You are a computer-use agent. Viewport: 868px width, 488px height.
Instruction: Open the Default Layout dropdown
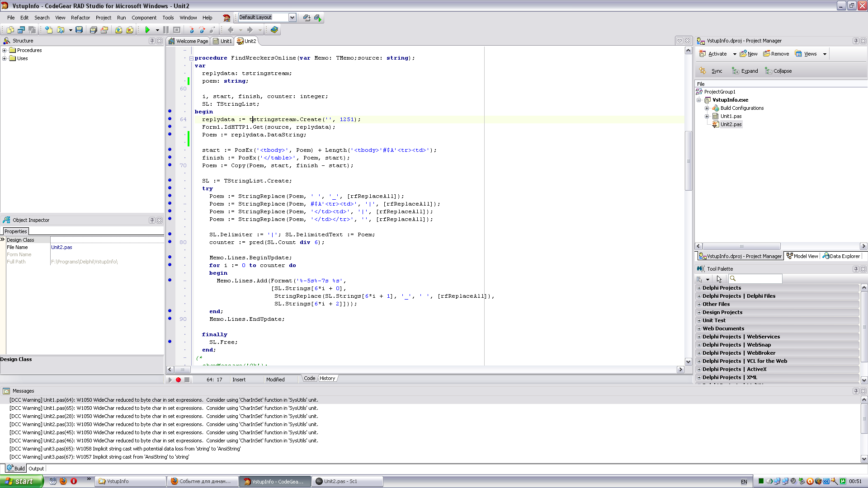(292, 18)
